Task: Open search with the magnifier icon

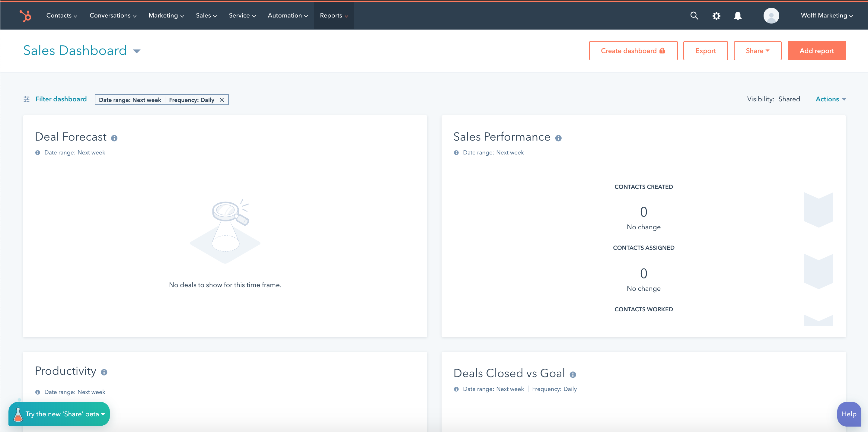Action: coord(694,15)
